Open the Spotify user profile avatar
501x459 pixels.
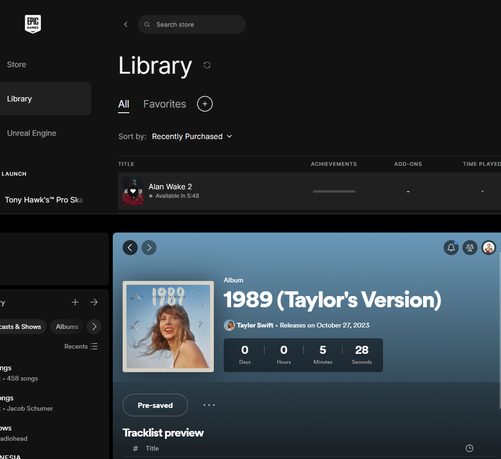click(x=489, y=248)
